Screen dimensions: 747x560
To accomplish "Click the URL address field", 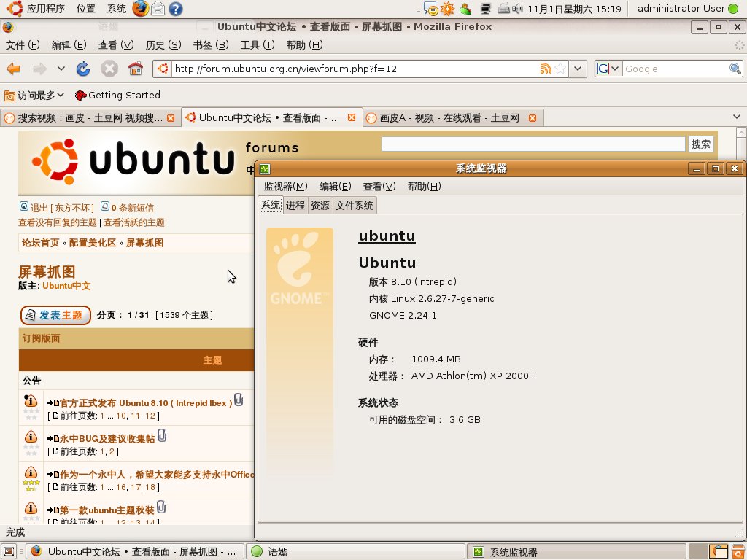I will pos(355,69).
